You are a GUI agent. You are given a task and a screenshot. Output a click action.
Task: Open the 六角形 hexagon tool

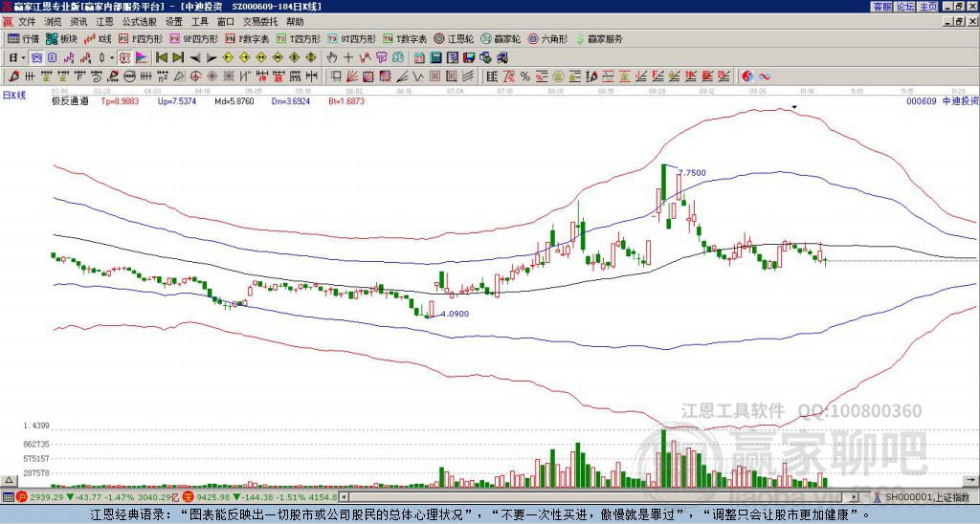547,38
